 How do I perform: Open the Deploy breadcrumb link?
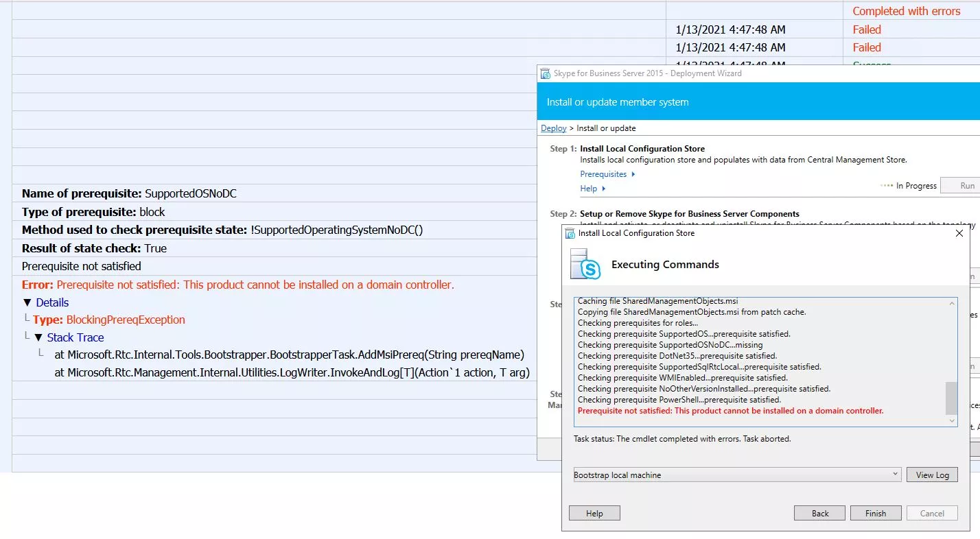554,128
